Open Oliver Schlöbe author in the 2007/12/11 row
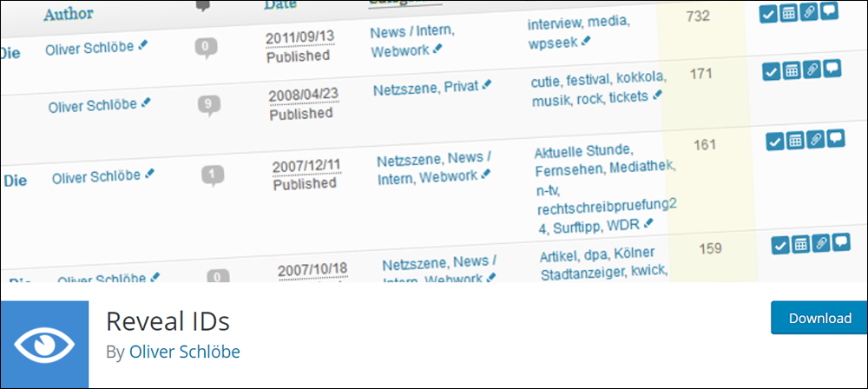Viewport: 868px width, 389px height. pos(96,177)
